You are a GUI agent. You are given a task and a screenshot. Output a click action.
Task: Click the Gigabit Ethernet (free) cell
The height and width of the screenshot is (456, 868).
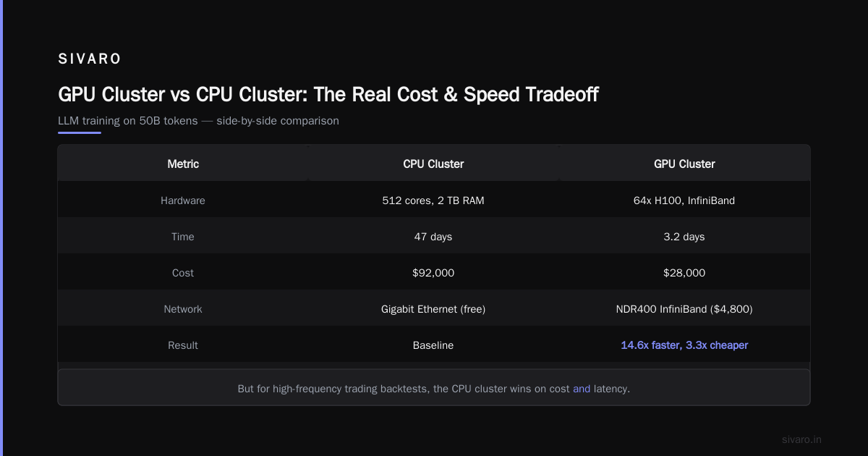pos(433,309)
